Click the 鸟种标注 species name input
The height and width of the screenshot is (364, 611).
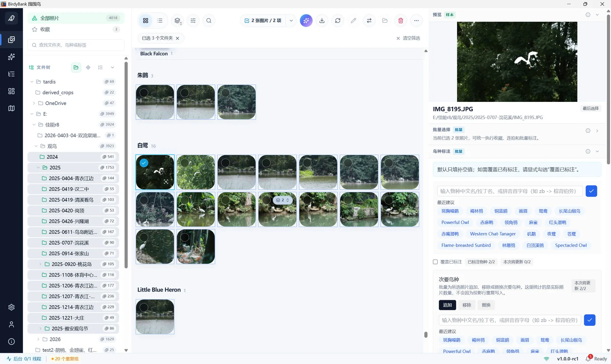click(x=510, y=191)
